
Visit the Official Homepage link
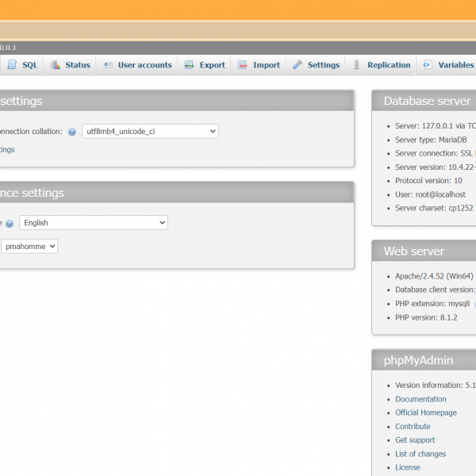click(426, 413)
